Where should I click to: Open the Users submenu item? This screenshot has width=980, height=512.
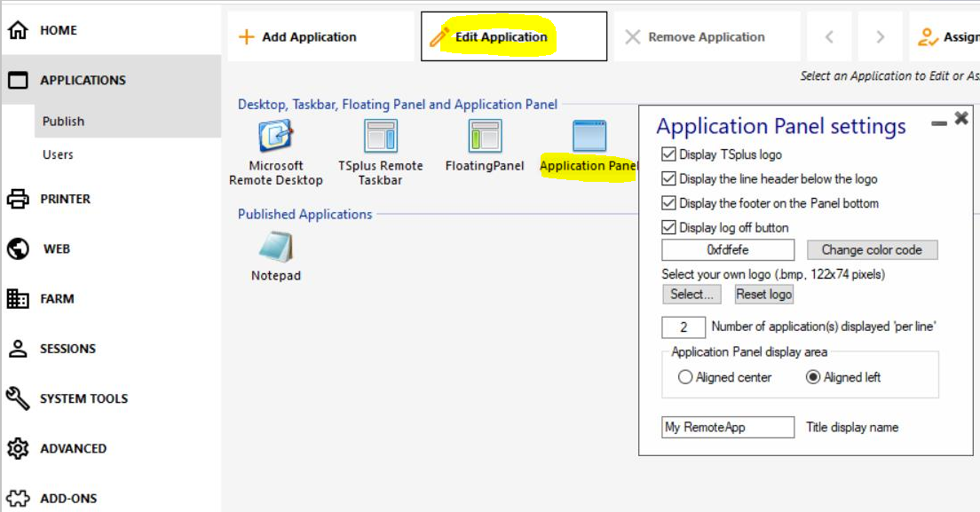pos(58,154)
